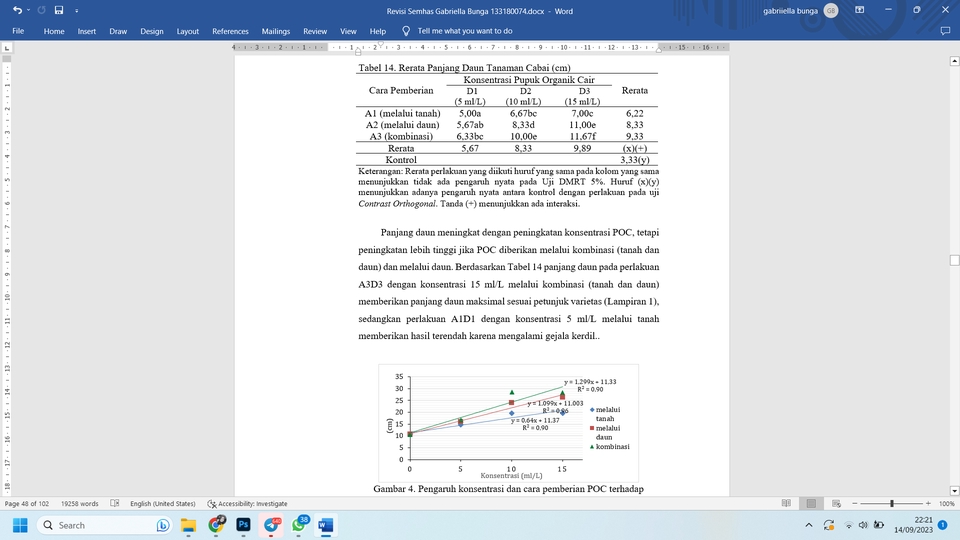This screenshot has width=960, height=540.
Task: Open the Windows Start menu
Action: click(20, 525)
